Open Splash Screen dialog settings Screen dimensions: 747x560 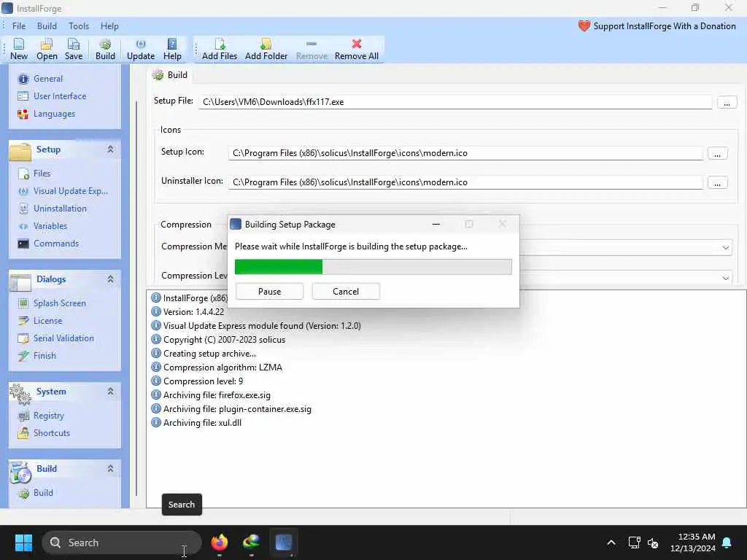pyautogui.click(x=52, y=303)
